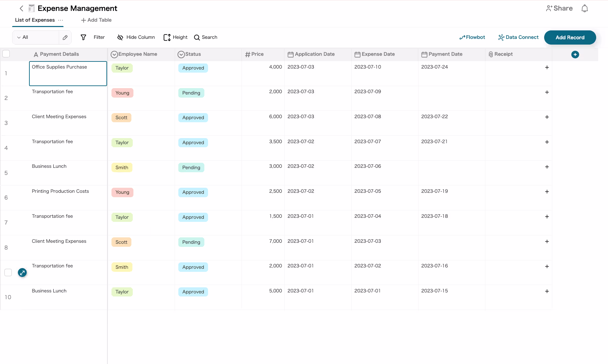
Task: Click the notification bell icon
Action: click(x=585, y=8)
